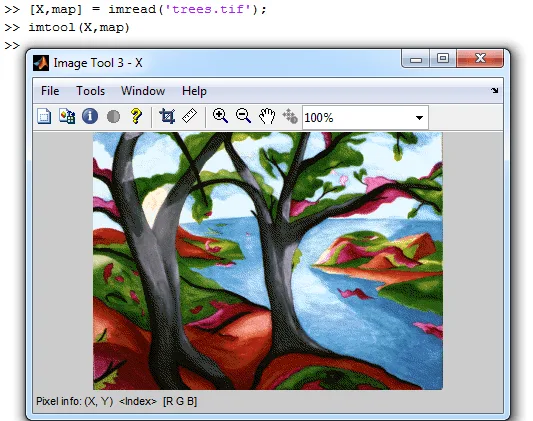Maximize the Image Tool 3 window
Image resolution: width=533 pixels, height=421 pixels.
443,58
